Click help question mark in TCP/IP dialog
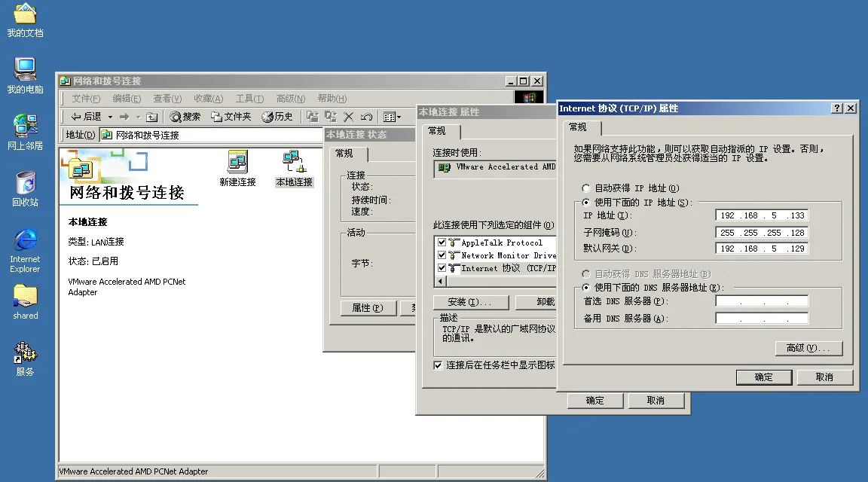The width and height of the screenshot is (868, 482). pyautogui.click(x=838, y=108)
